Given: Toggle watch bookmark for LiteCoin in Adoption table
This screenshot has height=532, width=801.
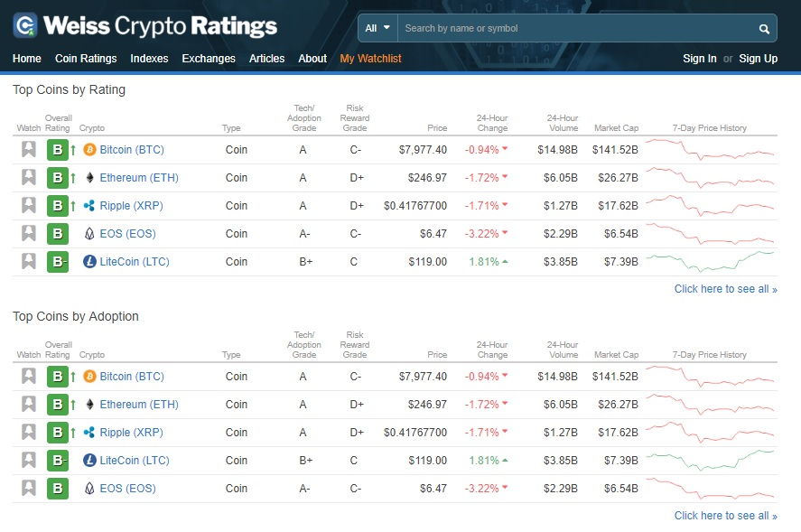Looking at the screenshot, I should pos(29,460).
